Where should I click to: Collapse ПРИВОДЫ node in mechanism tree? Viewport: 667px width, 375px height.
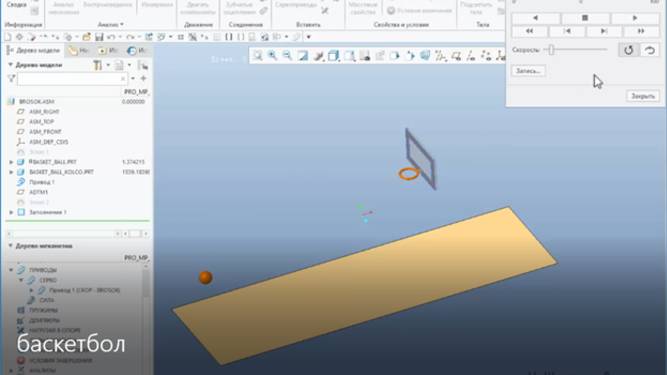point(11,270)
